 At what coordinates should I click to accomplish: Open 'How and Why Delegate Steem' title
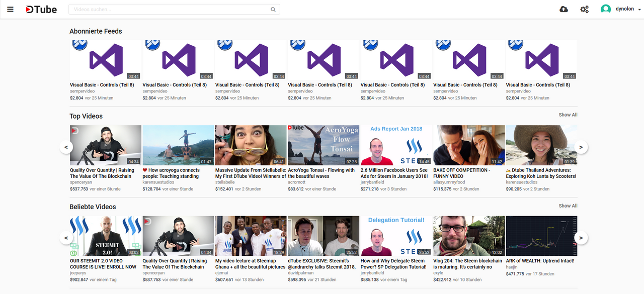tap(393, 264)
